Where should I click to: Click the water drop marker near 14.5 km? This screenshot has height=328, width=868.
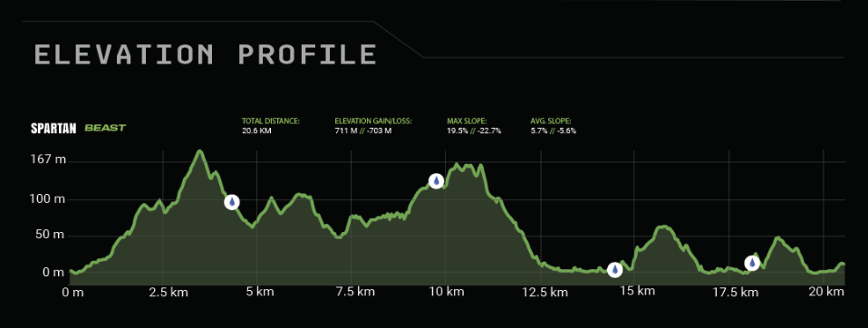pos(614,269)
